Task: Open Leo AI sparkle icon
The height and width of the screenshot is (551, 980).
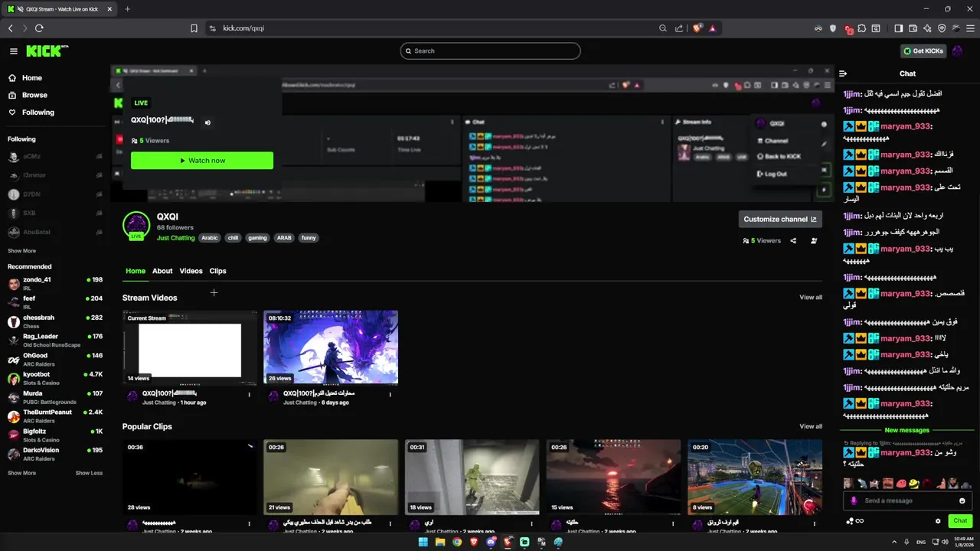Action: pos(927,28)
